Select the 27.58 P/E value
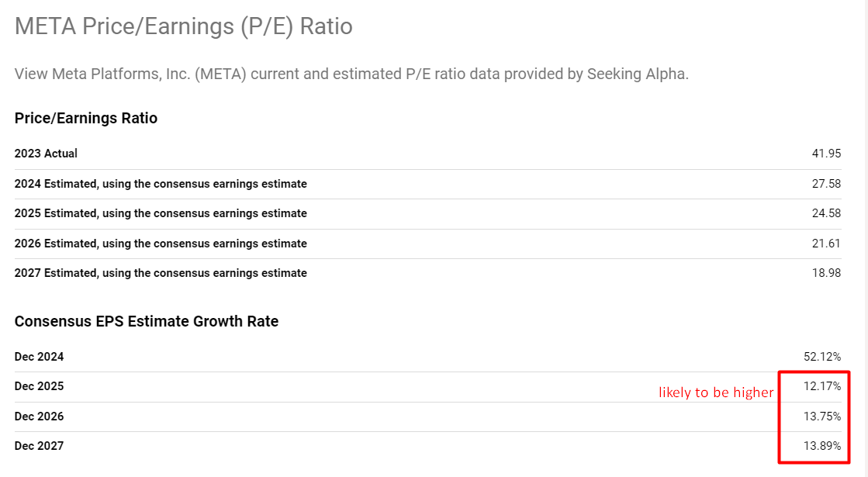Viewport: 868px width, 477px height. tap(826, 184)
